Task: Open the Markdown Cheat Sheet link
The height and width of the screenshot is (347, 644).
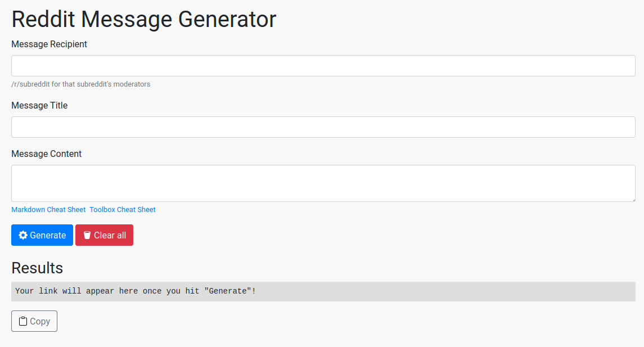Action: [48, 210]
